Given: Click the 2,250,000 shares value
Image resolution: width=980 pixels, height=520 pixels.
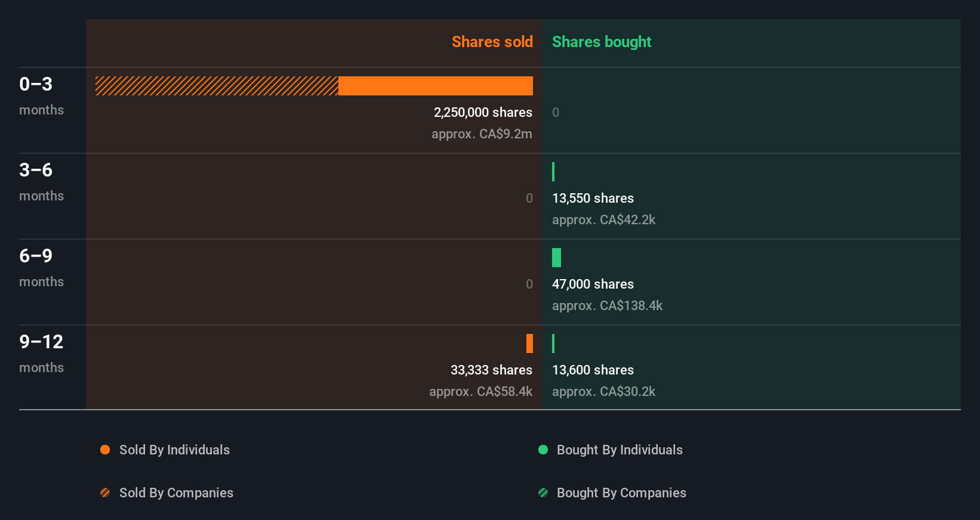Looking at the screenshot, I should pyautogui.click(x=483, y=112).
